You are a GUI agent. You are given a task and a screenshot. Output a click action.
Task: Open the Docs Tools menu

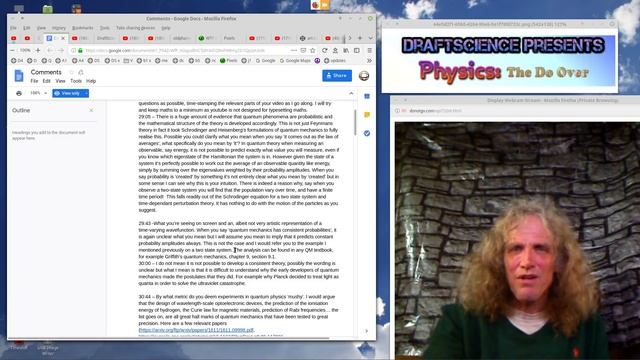76,81
